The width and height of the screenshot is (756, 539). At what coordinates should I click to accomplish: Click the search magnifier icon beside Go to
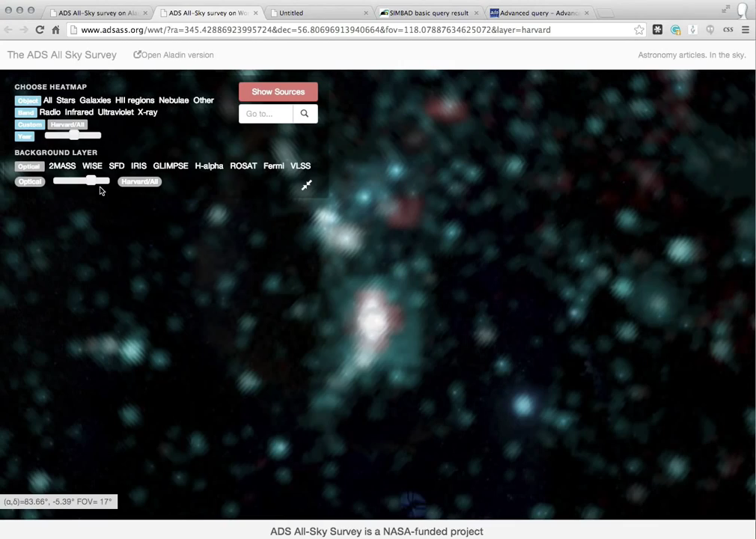tap(305, 114)
